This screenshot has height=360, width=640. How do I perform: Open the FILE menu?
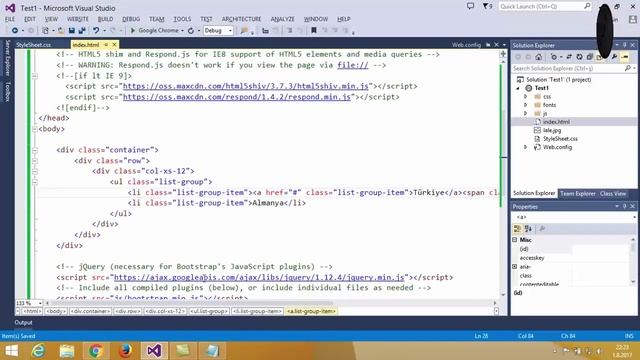(x=10, y=19)
